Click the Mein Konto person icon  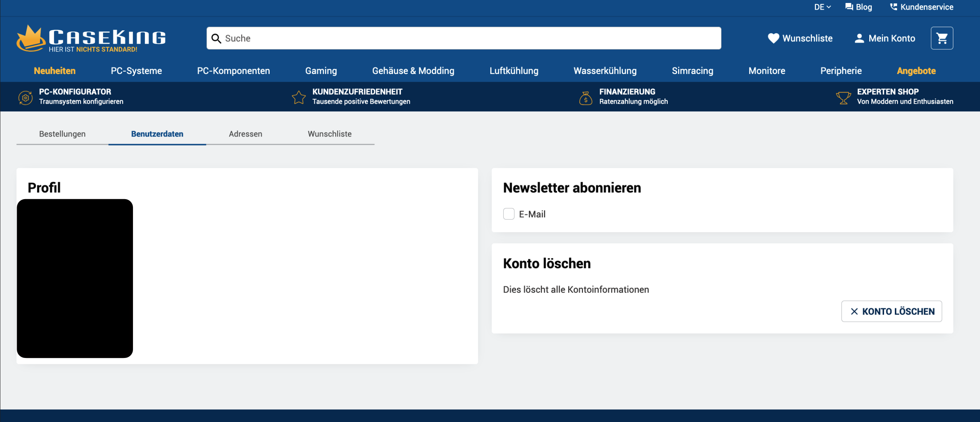[x=859, y=38]
